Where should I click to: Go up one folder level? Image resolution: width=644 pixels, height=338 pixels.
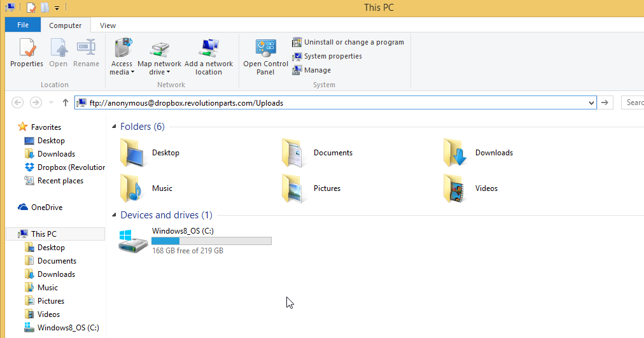(66, 102)
